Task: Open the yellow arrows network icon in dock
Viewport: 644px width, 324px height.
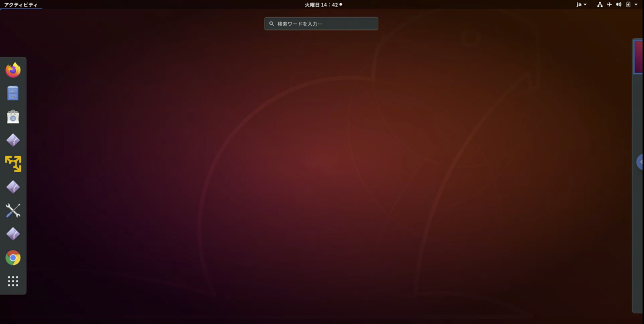Action: tap(13, 164)
